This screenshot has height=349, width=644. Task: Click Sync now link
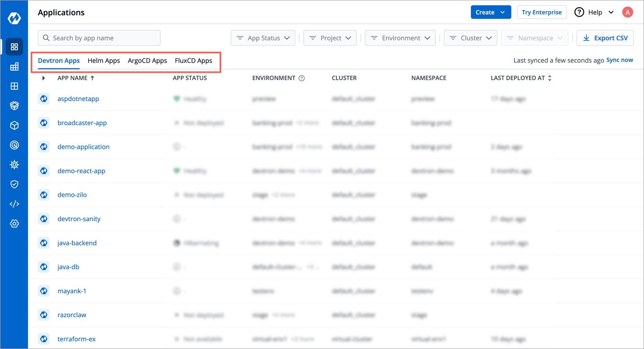[620, 60]
